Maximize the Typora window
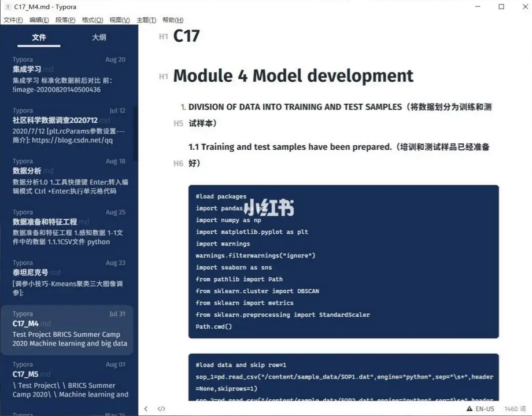The height and width of the screenshot is (416, 532). (501, 7)
